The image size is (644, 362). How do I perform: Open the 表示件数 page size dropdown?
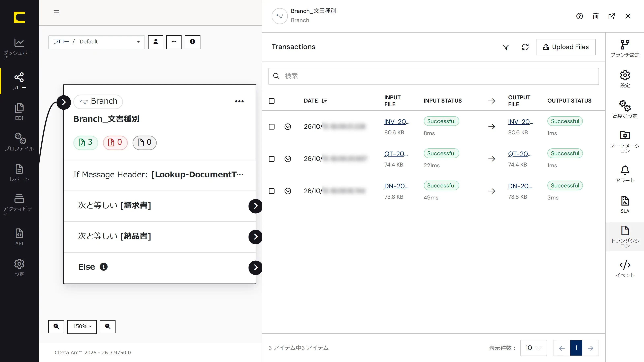tap(534, 348)
